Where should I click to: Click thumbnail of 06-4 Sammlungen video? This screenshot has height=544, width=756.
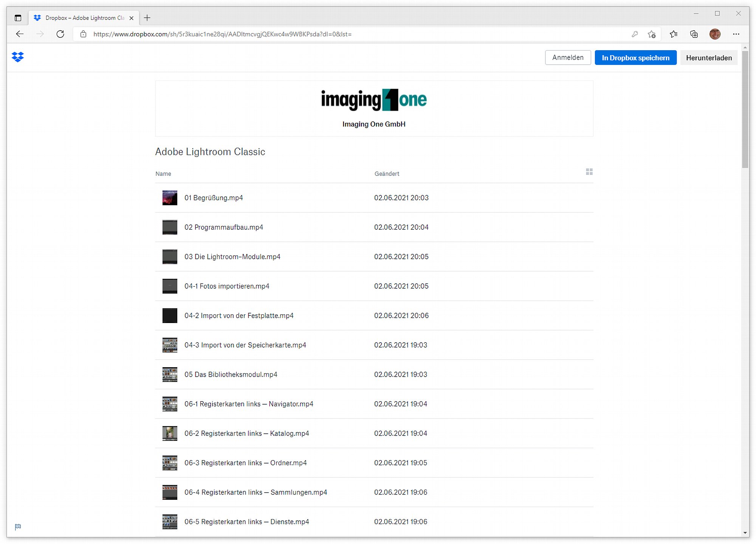tap(170, 493)
